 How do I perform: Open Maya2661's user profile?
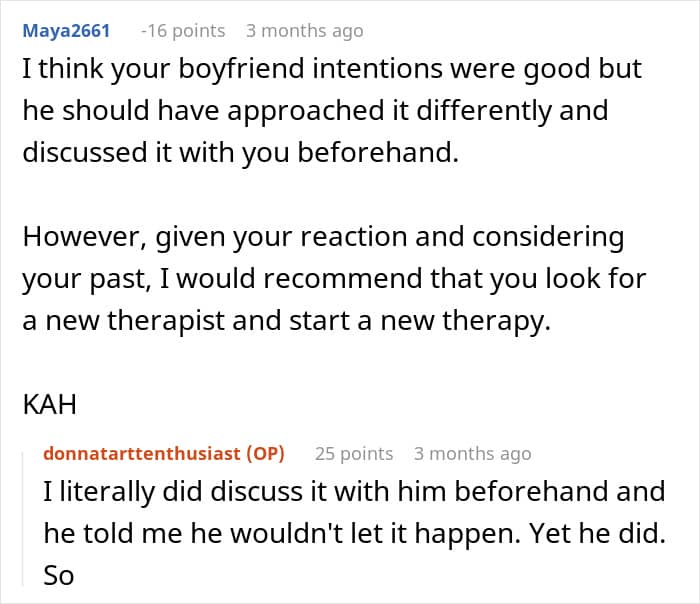[66, 31]
